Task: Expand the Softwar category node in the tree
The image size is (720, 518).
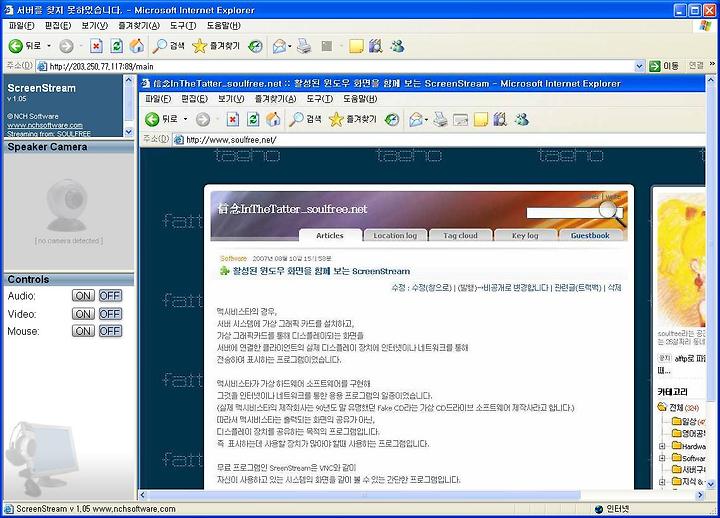Action: tap(662, 458)
